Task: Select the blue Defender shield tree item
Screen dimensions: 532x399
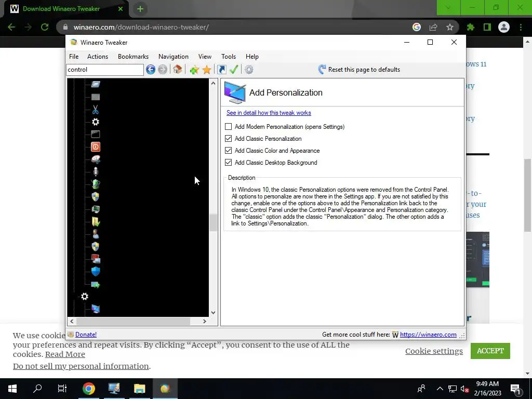Action: point(96,271)
